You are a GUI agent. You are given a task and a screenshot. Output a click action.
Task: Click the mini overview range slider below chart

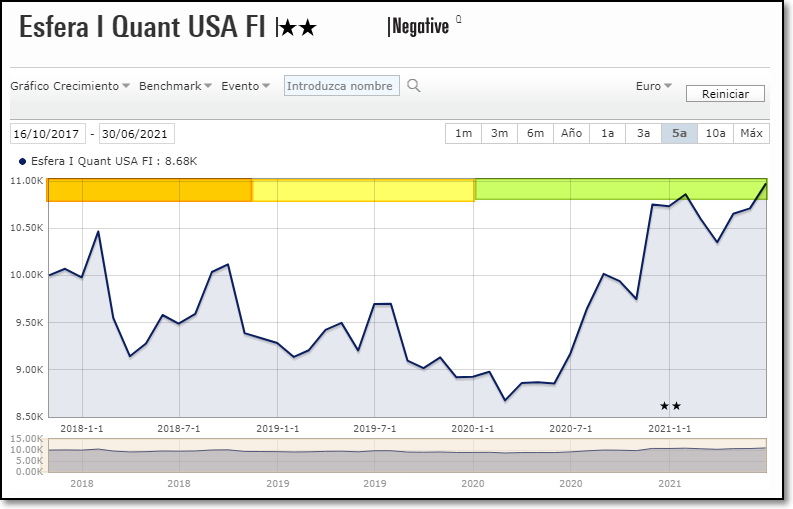pyautogui.click(x=407, y=455)
